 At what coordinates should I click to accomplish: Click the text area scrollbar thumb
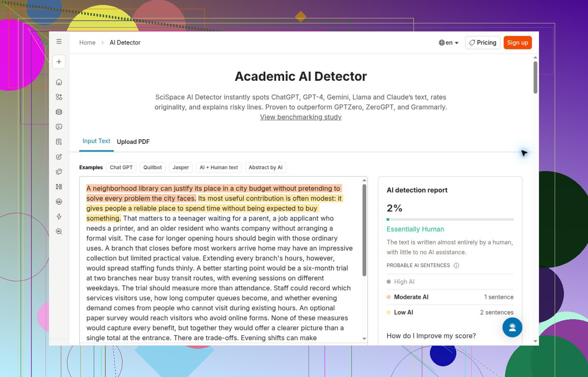tap(364, 230)
